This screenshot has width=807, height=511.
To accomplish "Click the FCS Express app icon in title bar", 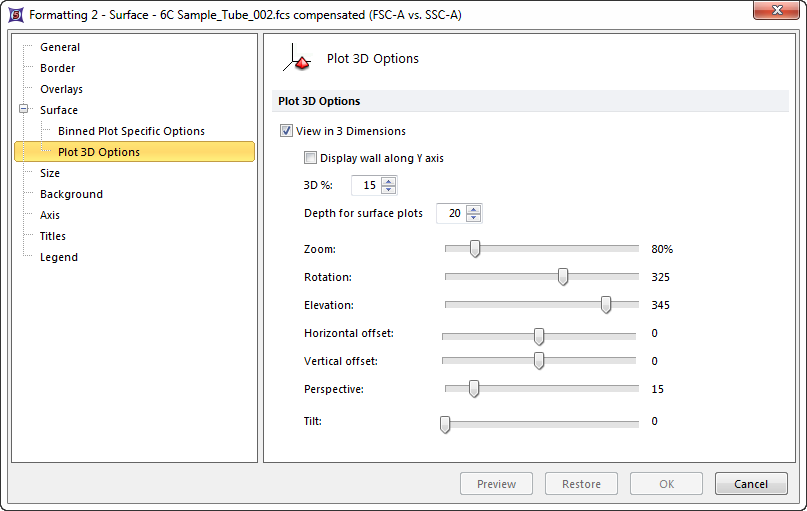I will pyautogui.click(x=16, y=15).
